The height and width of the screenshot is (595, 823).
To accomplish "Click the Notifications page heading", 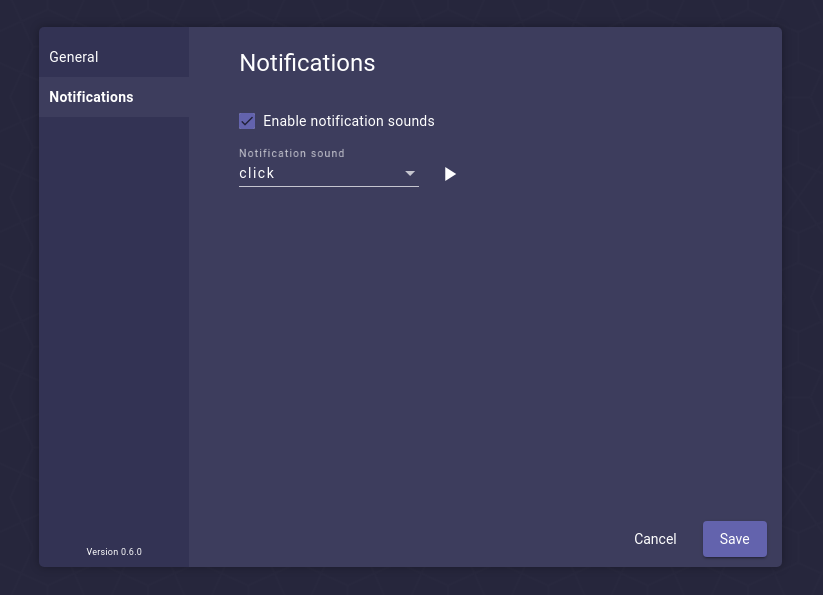I will (x=307, y=63).
